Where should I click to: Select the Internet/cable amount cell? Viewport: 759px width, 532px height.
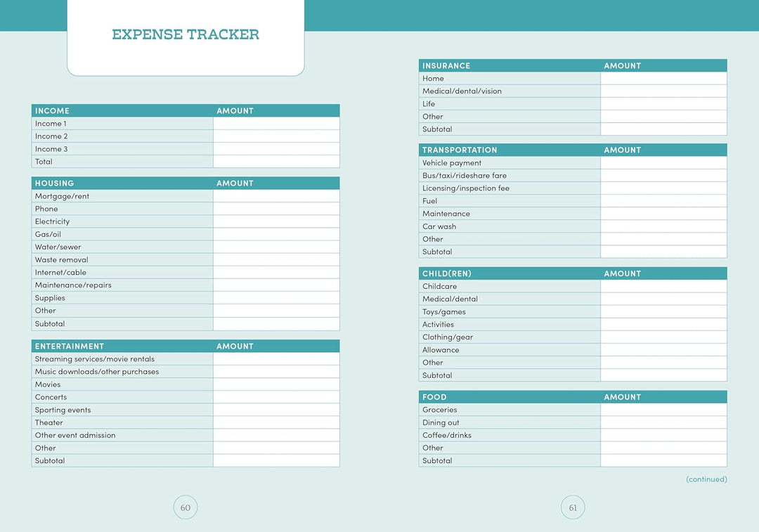point(276,272)
